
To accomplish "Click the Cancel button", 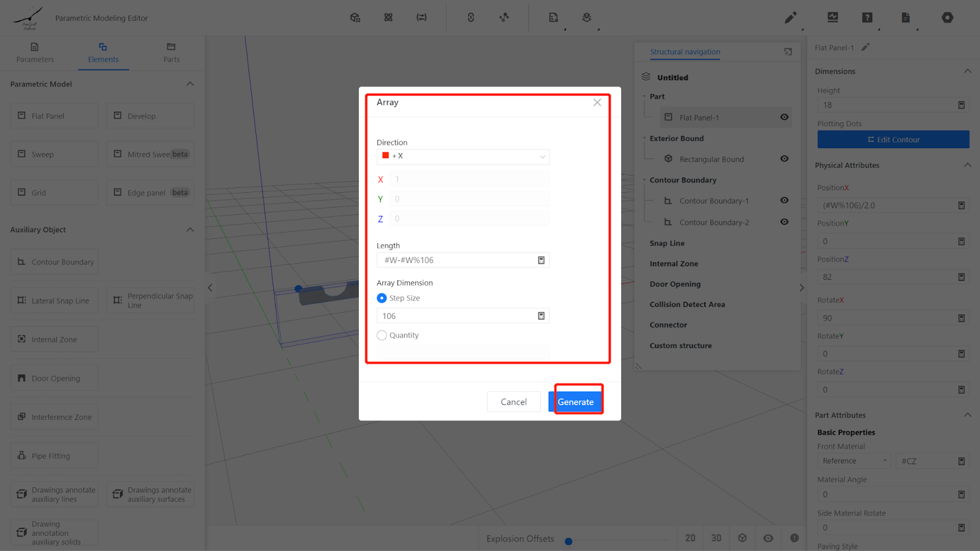I will 513,402.
